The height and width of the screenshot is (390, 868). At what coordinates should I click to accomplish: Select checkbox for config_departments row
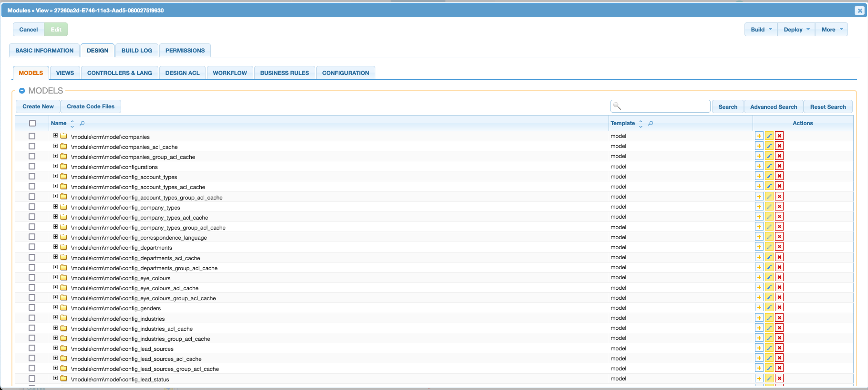[x=32, y=247]
